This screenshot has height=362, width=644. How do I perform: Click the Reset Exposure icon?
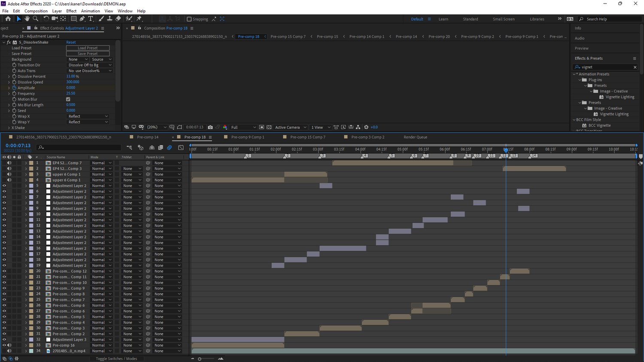[x=366, y=127]
